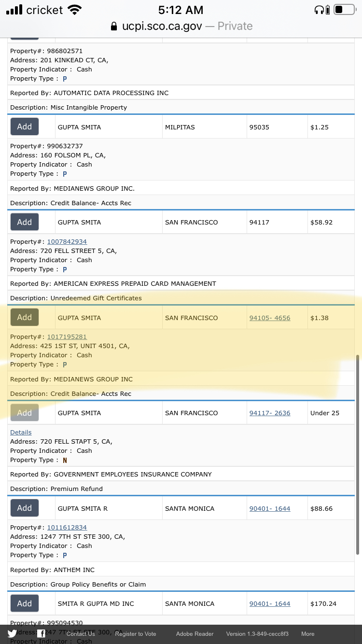The image size is (362, 644).
Task: Tap the Wi-Fi icon in the status bar
Action: coord(74,10)
